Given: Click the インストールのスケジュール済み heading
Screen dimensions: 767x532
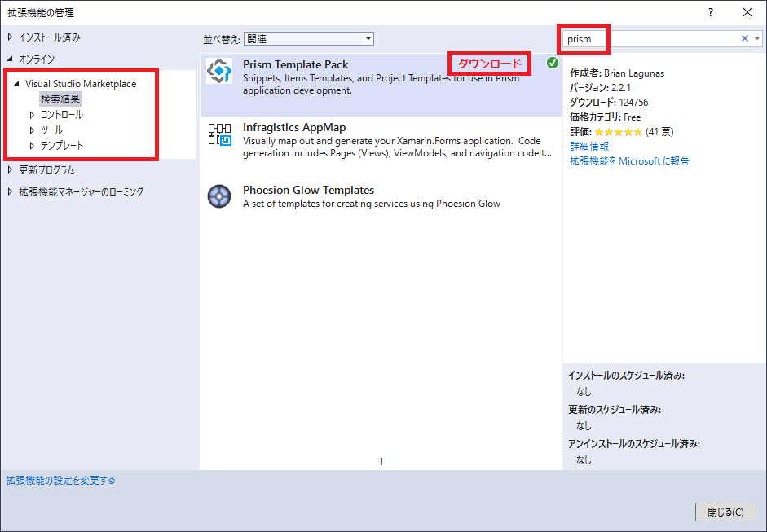Looking at the screenshot, I should [626, 376].
